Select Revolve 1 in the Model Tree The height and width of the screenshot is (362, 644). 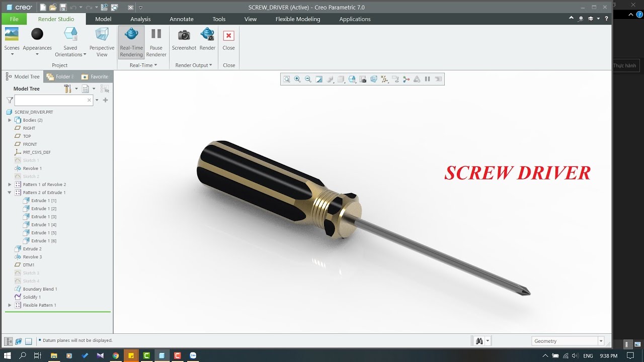32,168
